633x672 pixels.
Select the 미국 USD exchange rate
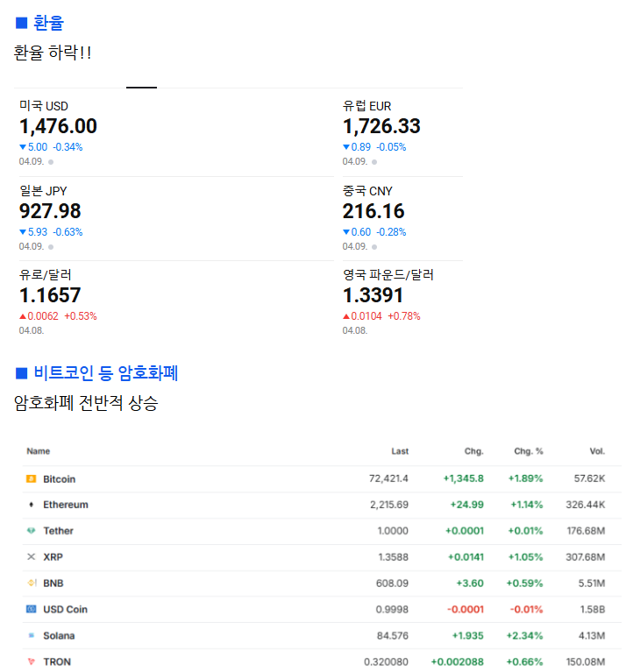58,126
